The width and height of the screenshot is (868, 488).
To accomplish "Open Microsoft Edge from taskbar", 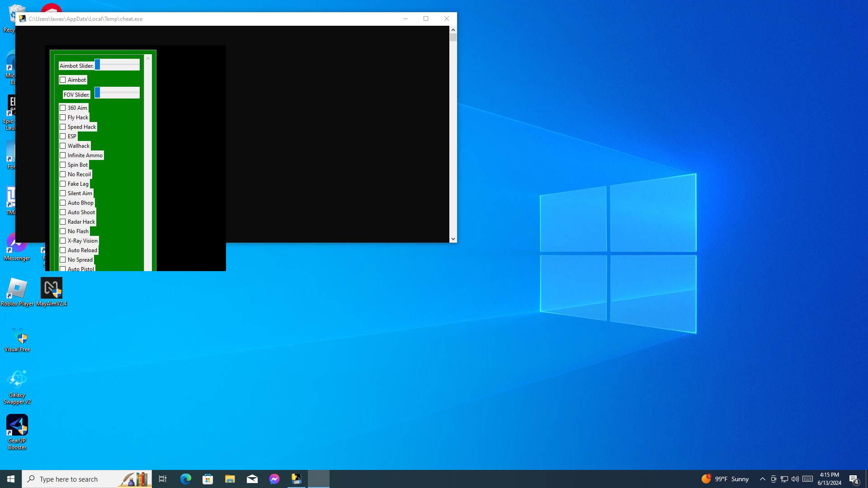I will point(185,479).
